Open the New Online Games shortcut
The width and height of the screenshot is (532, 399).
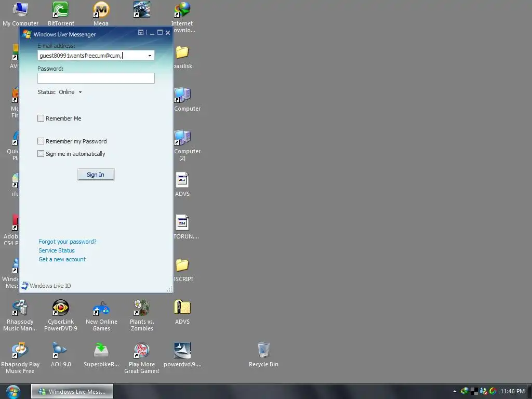(x=101, y=315)
